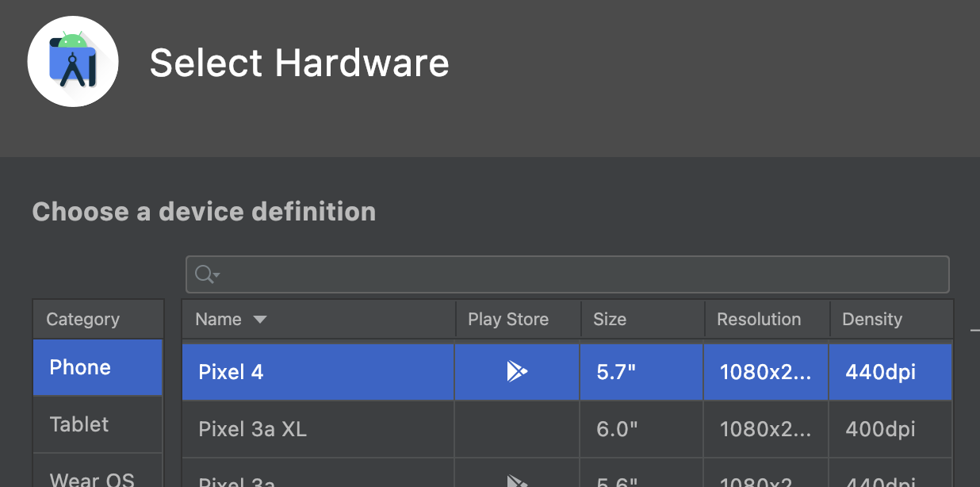Sort devices by the Play Store column header

tap(507, 319)
